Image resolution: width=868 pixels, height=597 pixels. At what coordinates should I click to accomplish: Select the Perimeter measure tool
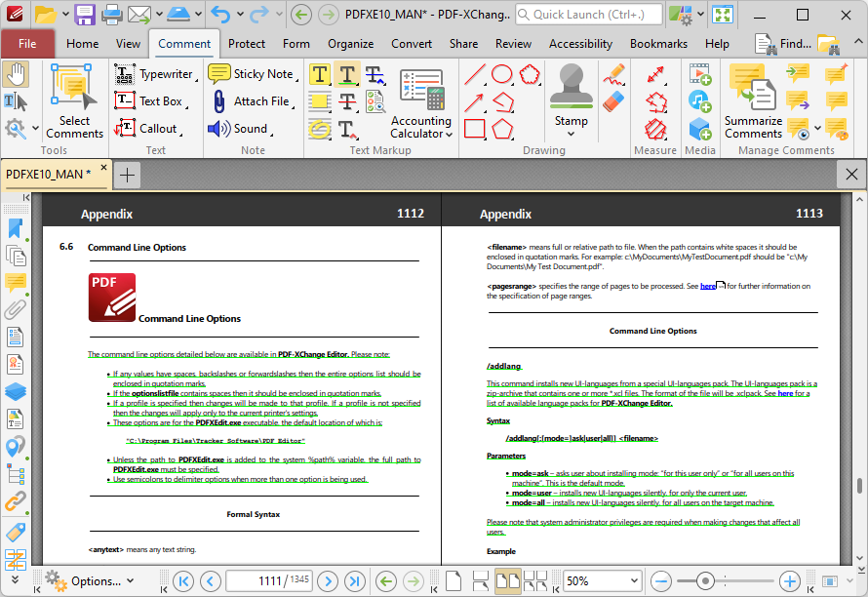pyautogui.click(x=655, y=101)
